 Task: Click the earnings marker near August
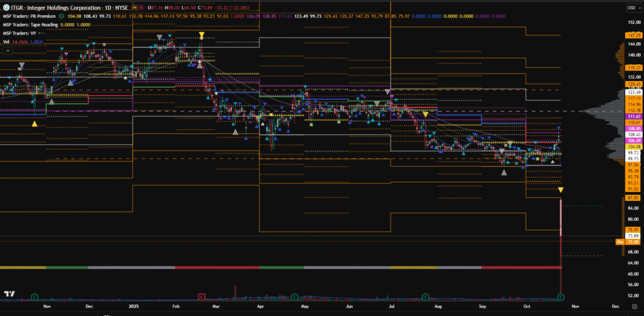click(x=426, y=295)
